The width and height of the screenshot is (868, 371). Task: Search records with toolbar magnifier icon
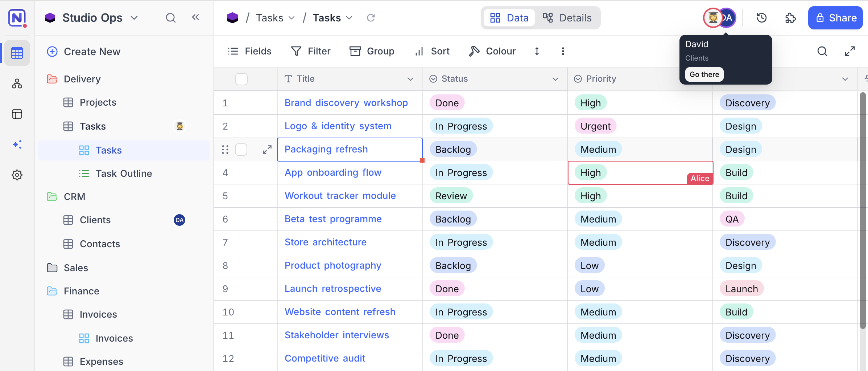(822, 51)
